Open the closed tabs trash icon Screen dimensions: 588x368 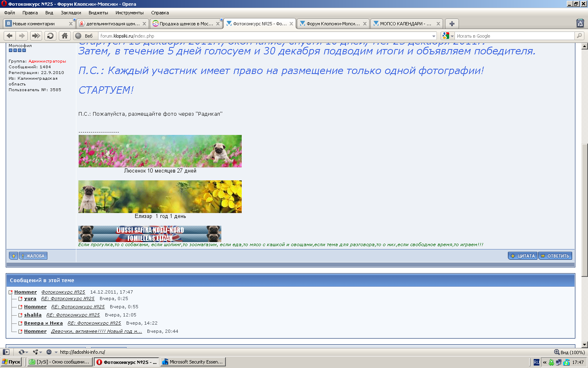pyautogui.click(x=580, y=24)
